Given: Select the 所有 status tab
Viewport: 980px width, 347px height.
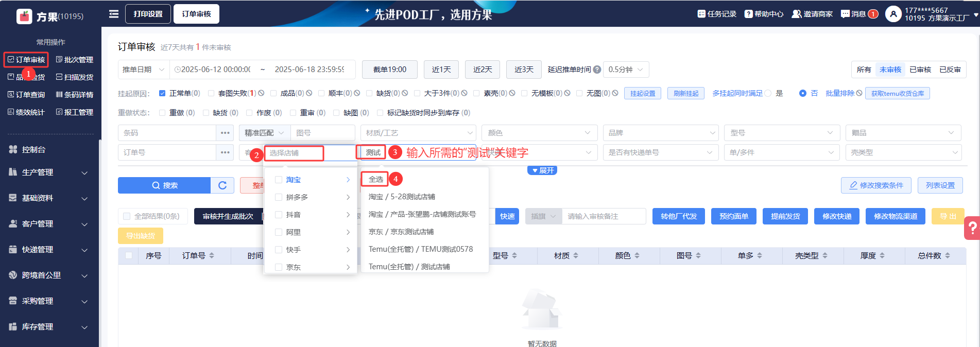Looking at the screenshot, I should (864, 70).
